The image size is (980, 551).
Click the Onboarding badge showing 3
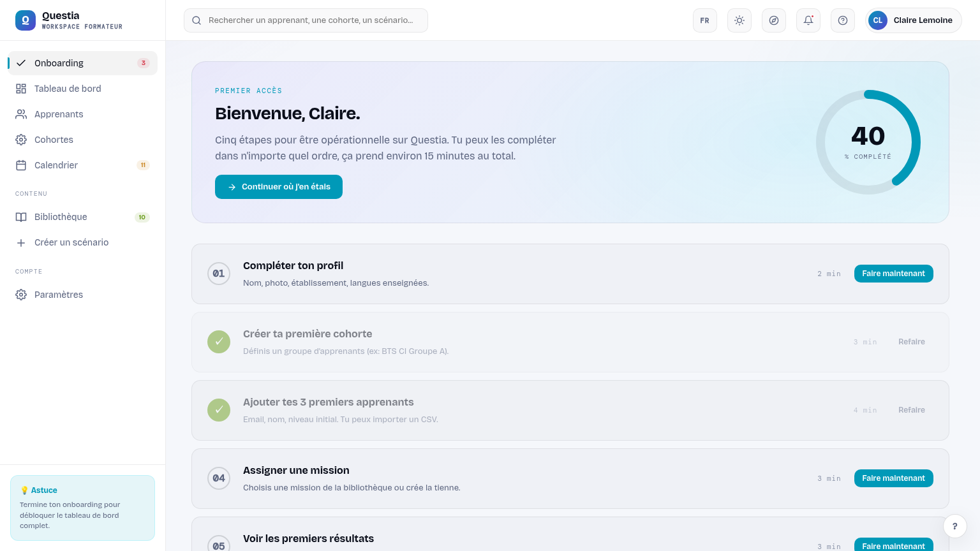144,63
